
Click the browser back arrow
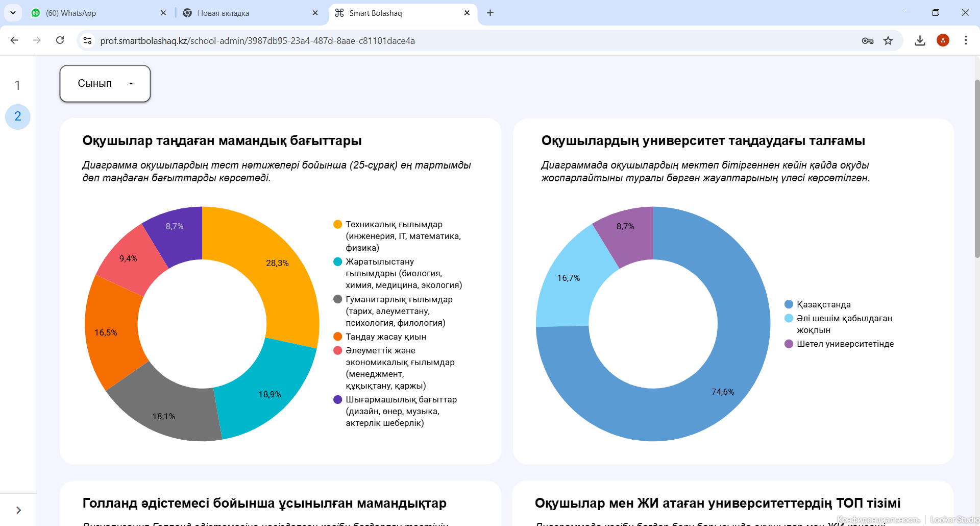[14, 40]
